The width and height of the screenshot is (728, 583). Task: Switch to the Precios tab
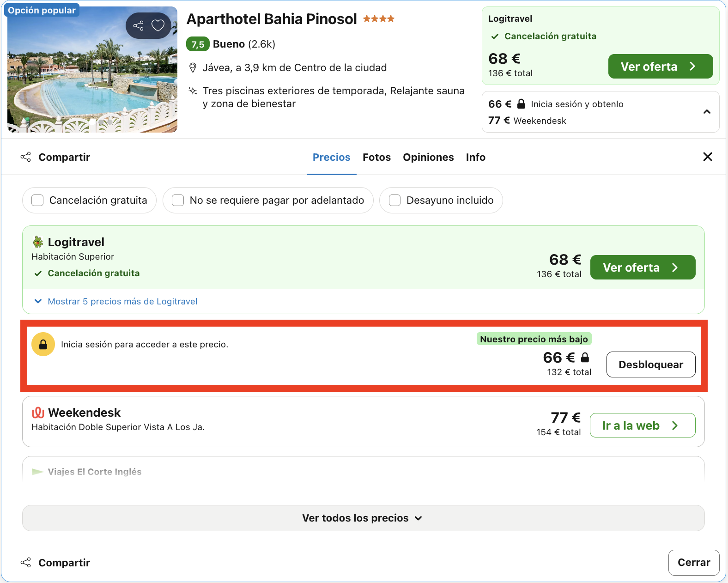pyautogui.click(x=332, y=158)
